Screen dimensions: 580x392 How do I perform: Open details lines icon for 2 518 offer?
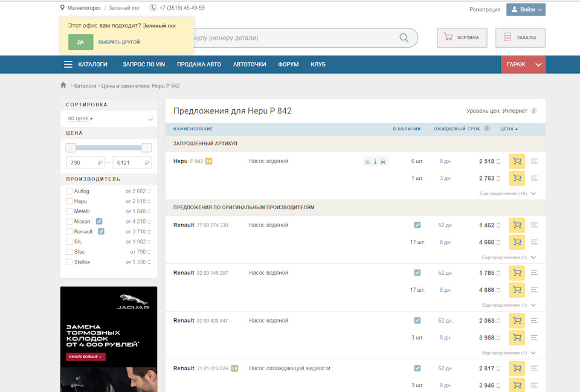(534, 161)
